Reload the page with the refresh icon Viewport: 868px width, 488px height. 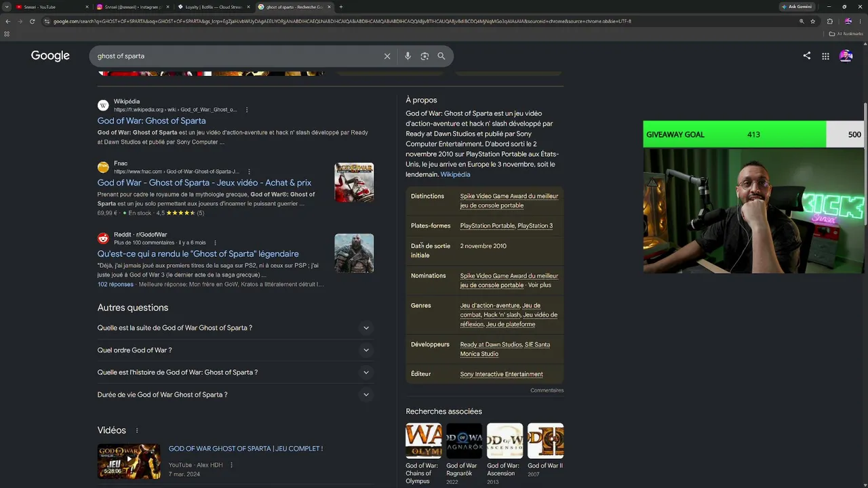click(x=32, y=21)
